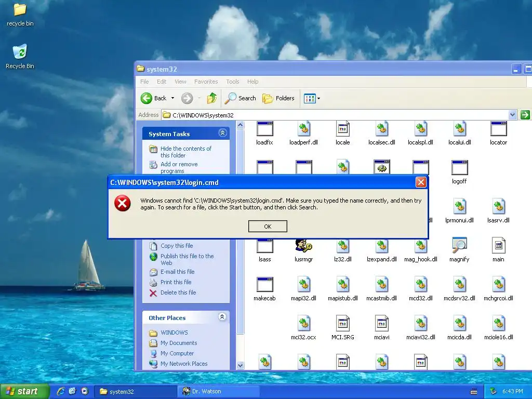532x399 pixels.
Task: Launch Internet Explorer from Quick Launch
Action: click(61, 391)
